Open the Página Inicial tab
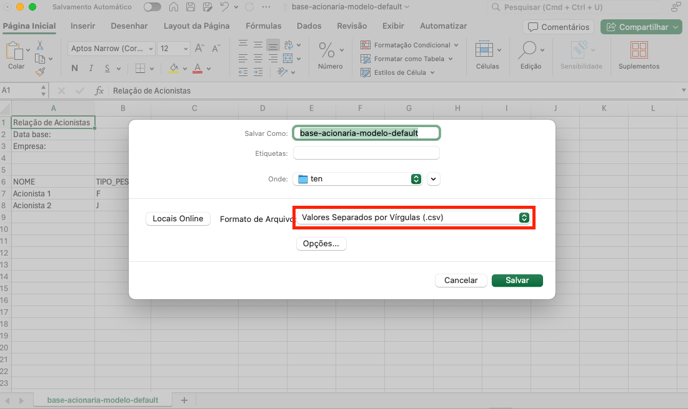 coord(29,26)
